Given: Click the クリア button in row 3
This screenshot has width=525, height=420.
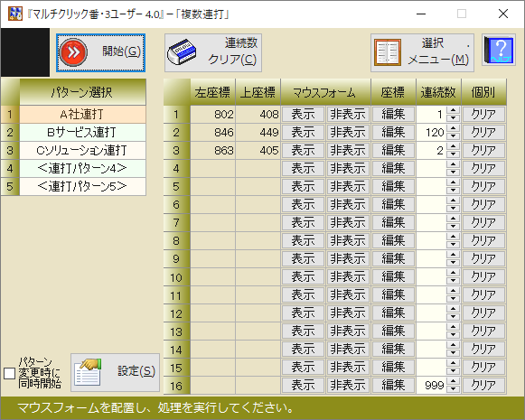Looking at the screenshot, I should click(483, 150).
